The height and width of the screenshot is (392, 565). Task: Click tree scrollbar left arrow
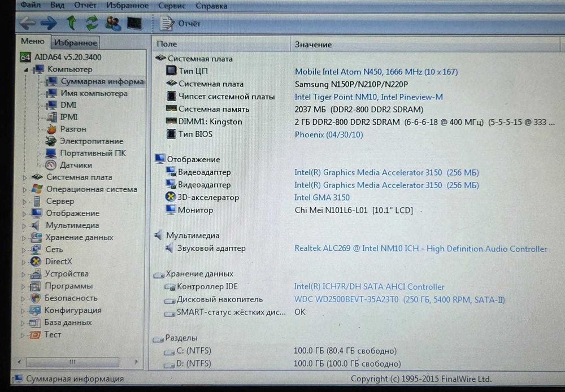coord(19,361)
